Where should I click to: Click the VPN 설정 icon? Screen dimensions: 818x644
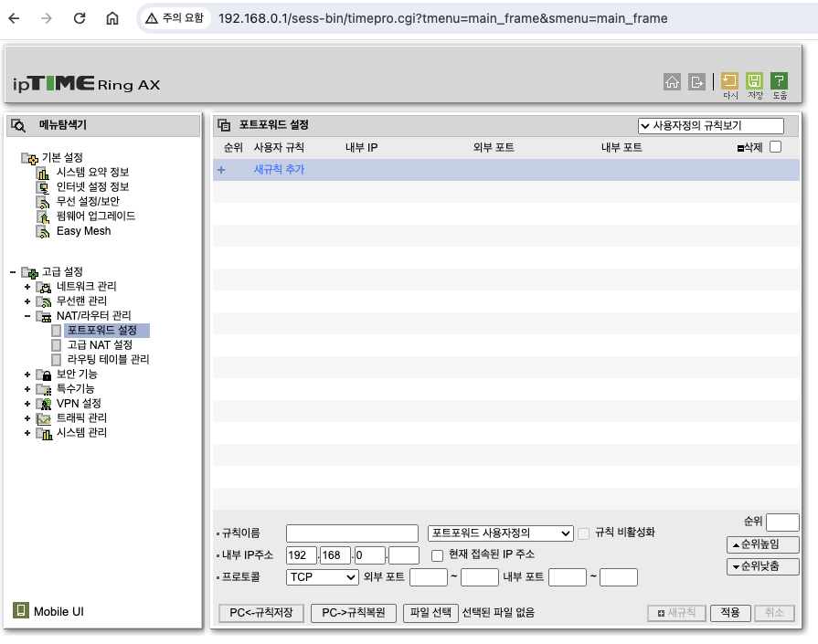(x=44, y=404)
